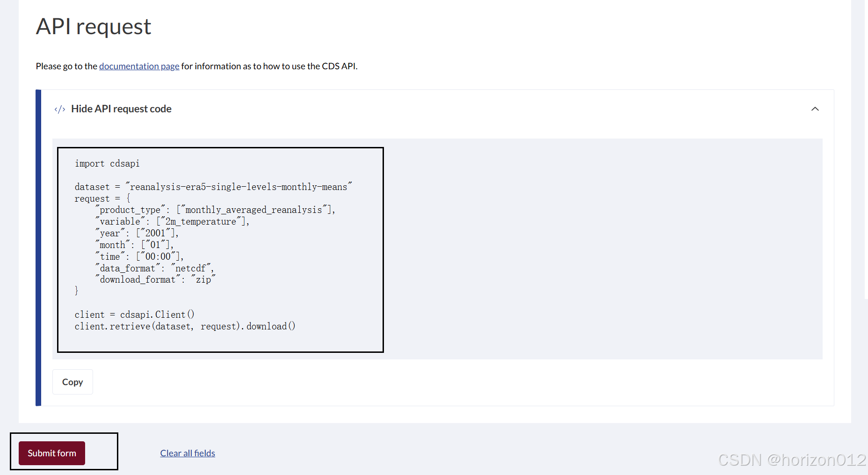Click the 'product_type' code line
868x475 pixels.
pyautogui.click(x=215, y=210)
